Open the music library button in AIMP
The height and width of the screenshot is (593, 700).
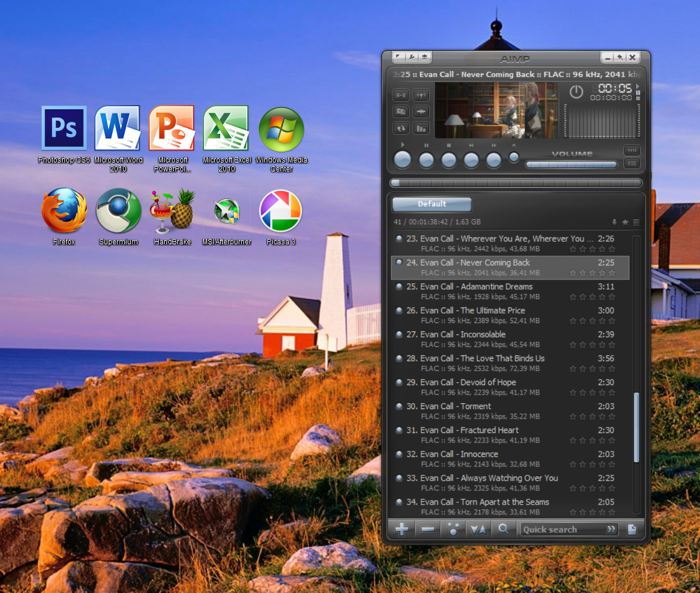pos(401,111)
